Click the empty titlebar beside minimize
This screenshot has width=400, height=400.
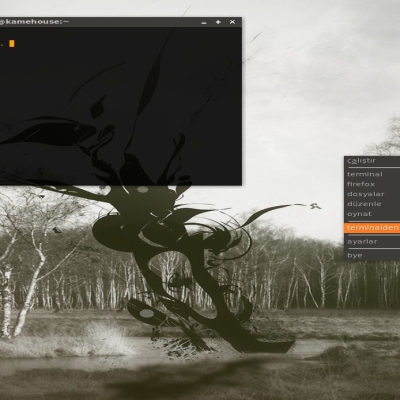[133, 22]
